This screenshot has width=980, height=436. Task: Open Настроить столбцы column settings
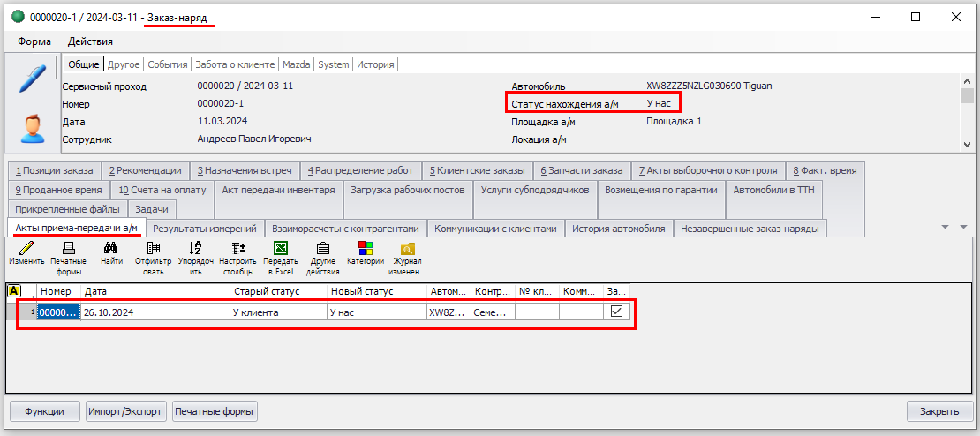pos(237,249)
